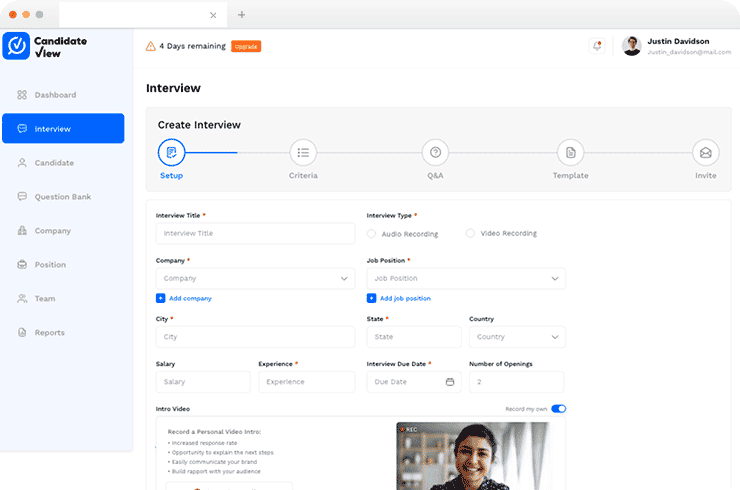Click the Interview Title input field

pos(255,233)
